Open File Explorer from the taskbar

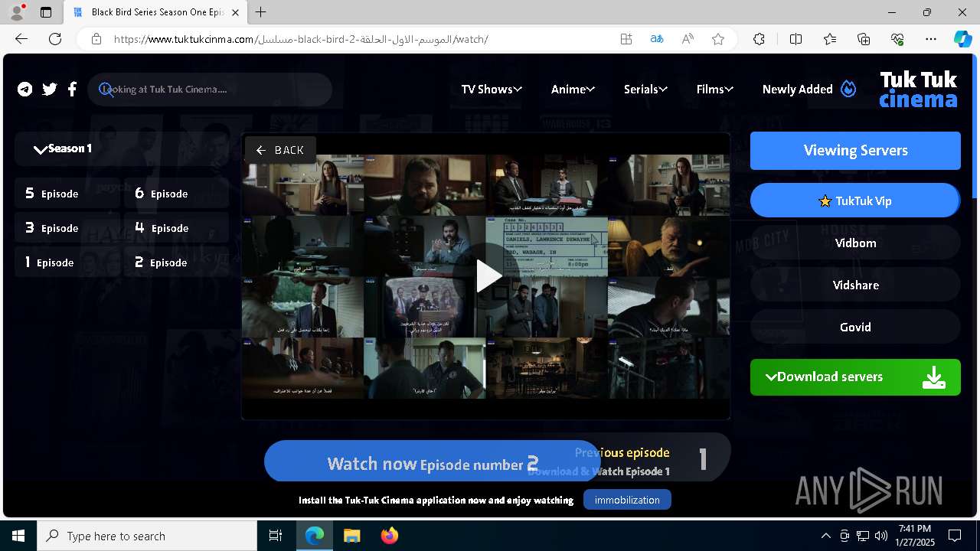pyautogui.click(x=351, y=536)
